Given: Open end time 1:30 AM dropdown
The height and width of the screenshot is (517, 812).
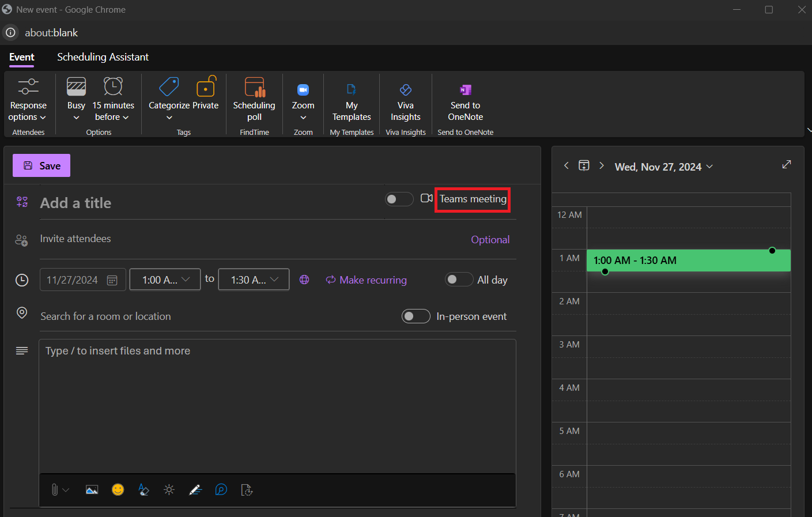Looking at the screenshot, I should 254,280.
